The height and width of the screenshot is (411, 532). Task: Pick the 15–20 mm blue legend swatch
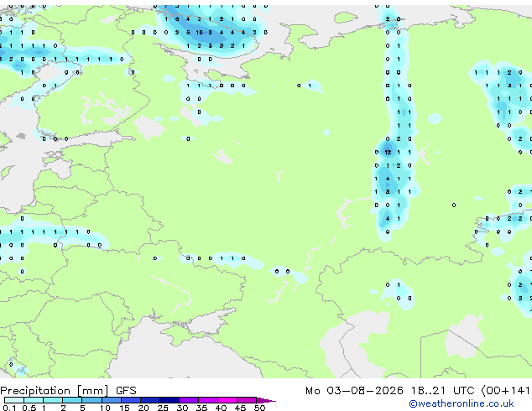131,400
